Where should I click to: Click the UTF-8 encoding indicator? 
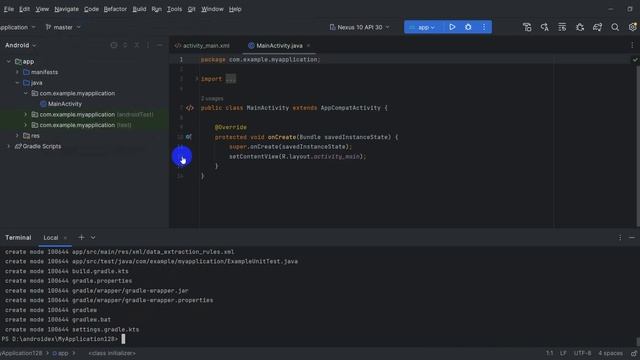pos(582,353)
